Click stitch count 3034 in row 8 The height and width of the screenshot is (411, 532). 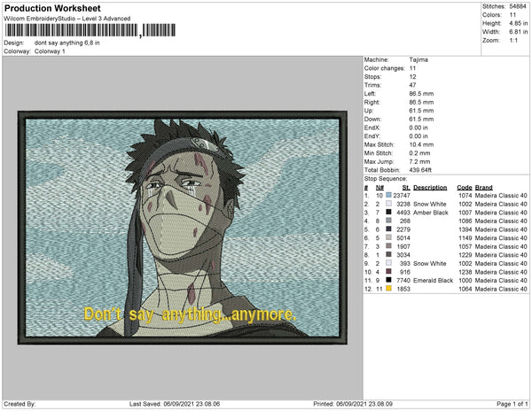tap(403, 255)
